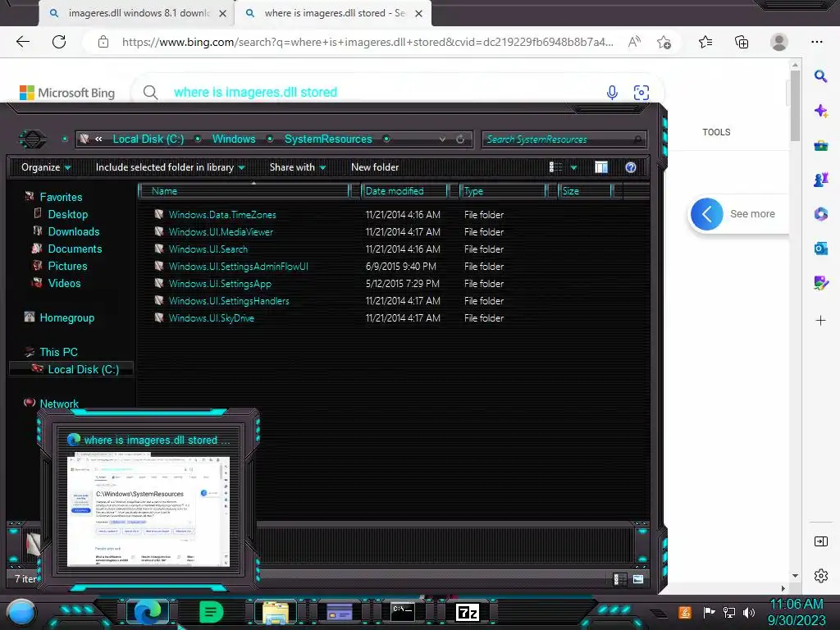The width and height of the screenshot is (840, 630).
Task: Switch to details view in Explorer status bar
Action: coord(619,579)
